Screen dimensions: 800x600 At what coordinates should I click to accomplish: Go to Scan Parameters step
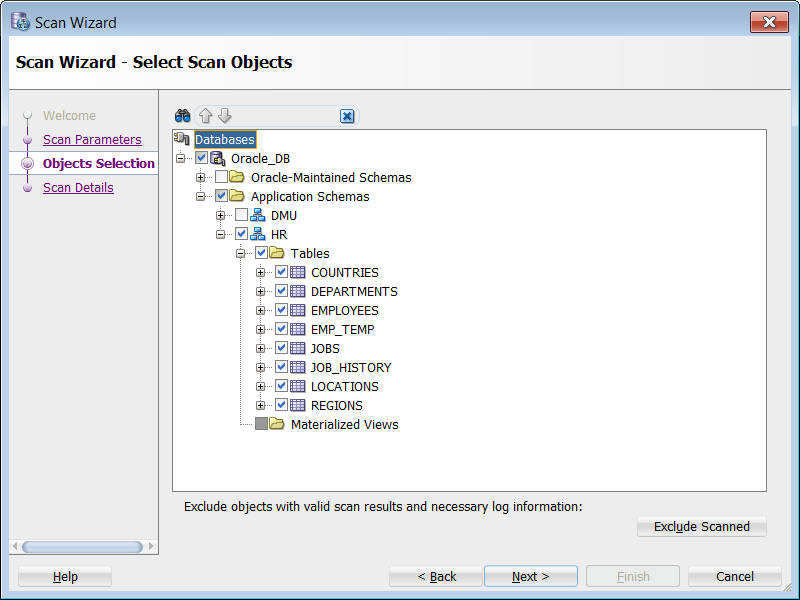[x=92, y=139]
